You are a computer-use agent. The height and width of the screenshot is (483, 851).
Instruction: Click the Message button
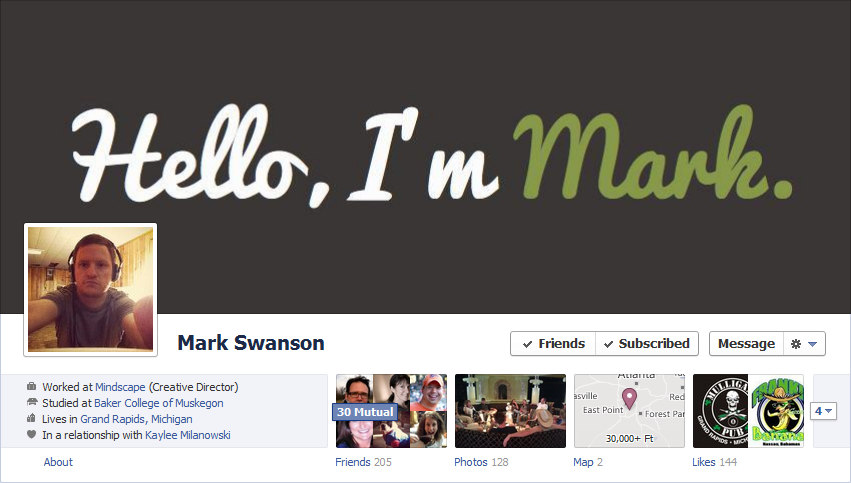(x=746, y=344)
